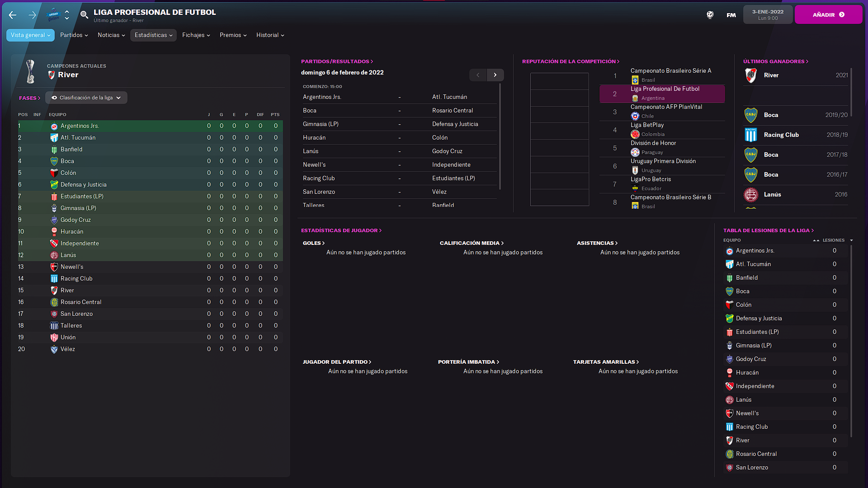Expand the Fichajes menu

[x=196, y=35]
